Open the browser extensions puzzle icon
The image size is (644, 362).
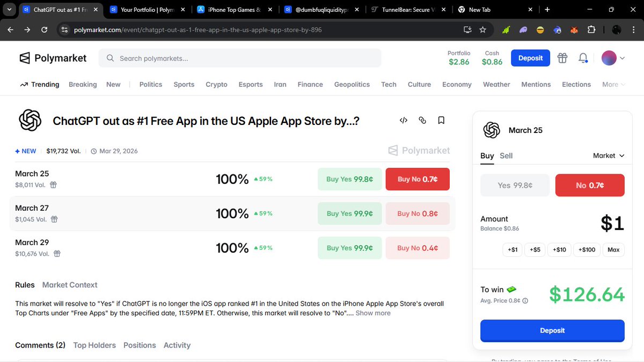click(x=591, y=30)
